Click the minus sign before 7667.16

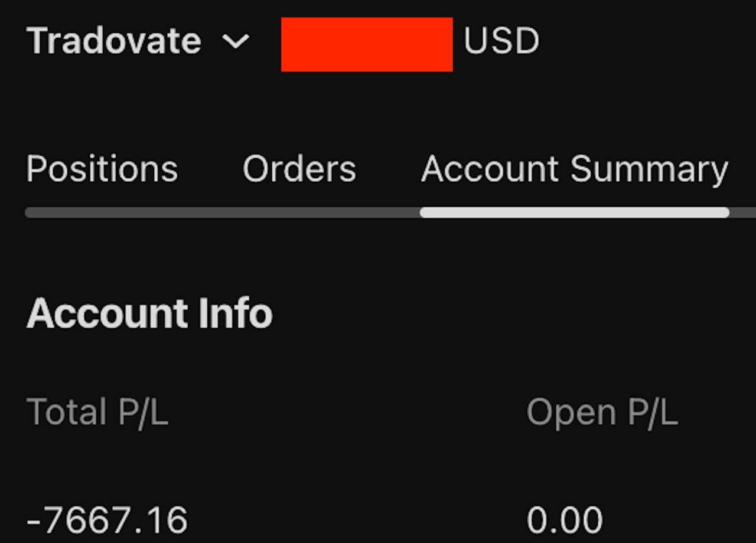[x=34, y=521]
